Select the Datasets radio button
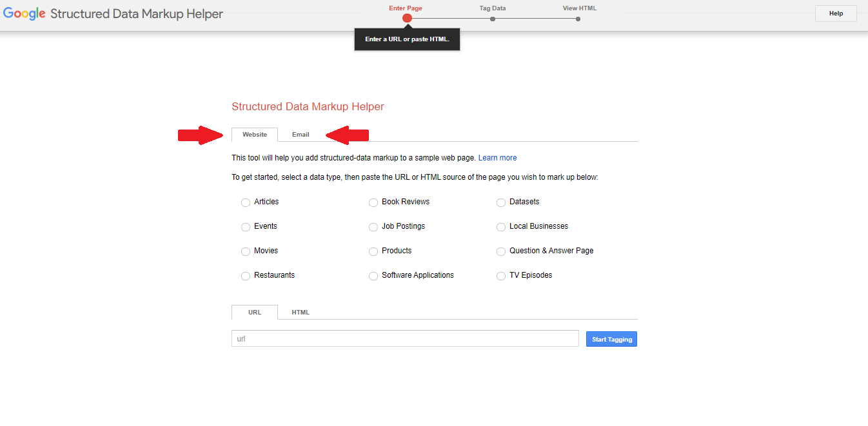 (x=501, y=202)
